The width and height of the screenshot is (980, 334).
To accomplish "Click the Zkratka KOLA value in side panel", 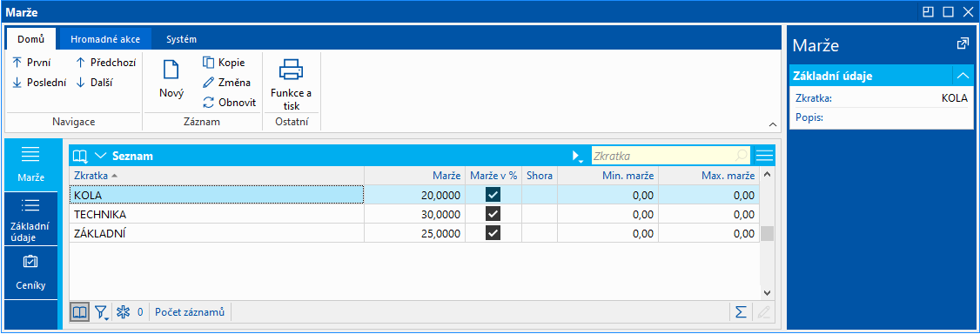I will click(x=954, y=98).
